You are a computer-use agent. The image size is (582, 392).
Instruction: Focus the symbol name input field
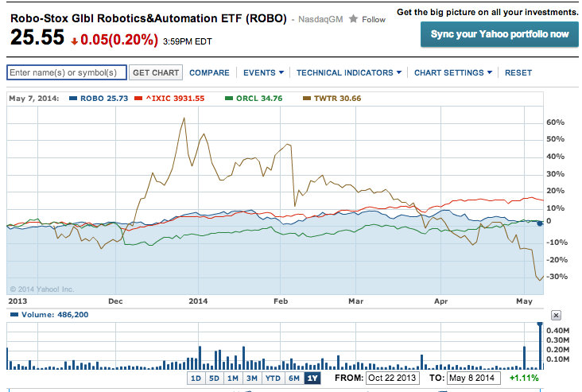pyautogui.click(x=67, y=72)
